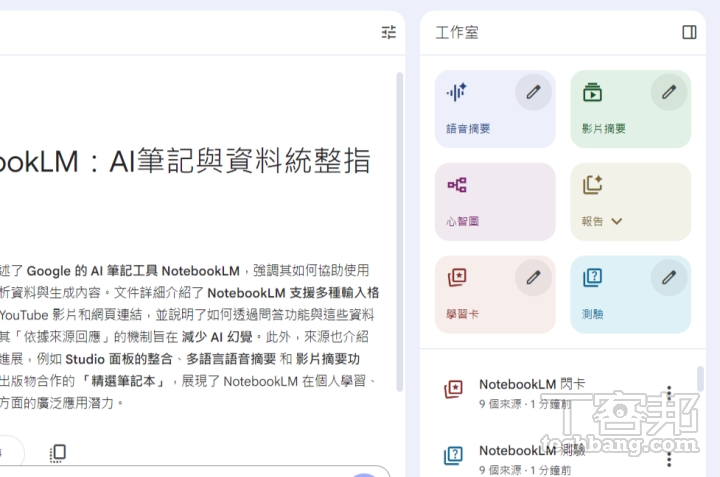Image resolution: width=720 pixels, height=477 pixels.
Task: Edit the 影片摘要 settings with the pencil icon
Action: [669, 92]
